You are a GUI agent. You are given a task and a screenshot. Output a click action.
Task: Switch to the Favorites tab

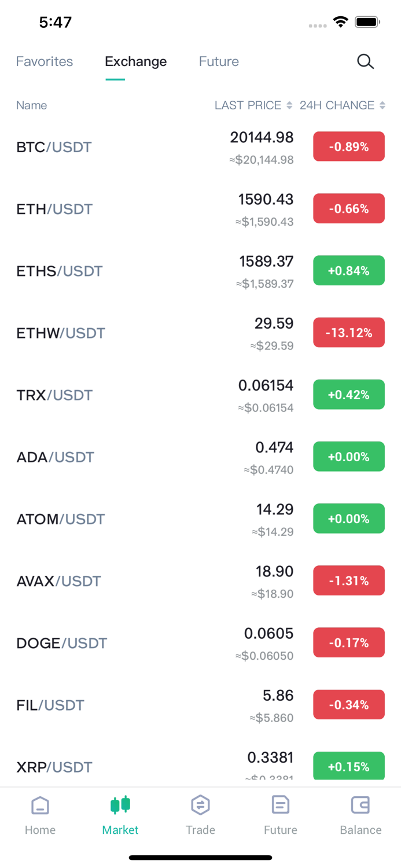(x=44, y=61)
